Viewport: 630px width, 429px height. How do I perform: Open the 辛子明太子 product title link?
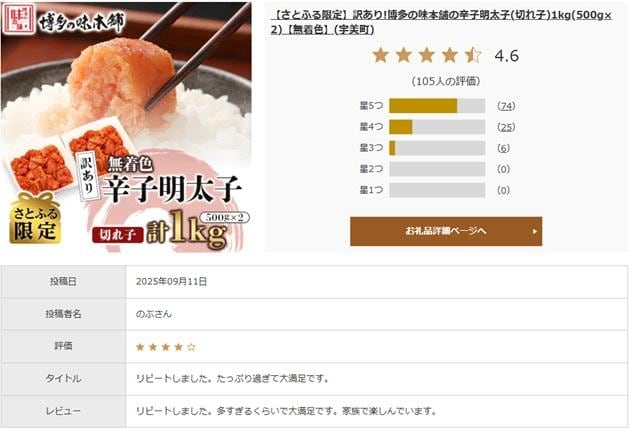(x=441, y=22)
